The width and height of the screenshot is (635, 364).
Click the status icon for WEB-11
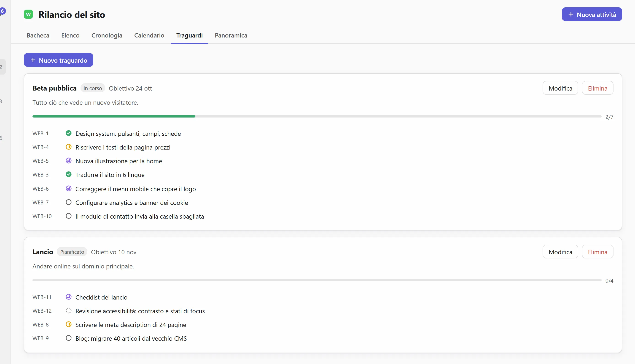69,297
